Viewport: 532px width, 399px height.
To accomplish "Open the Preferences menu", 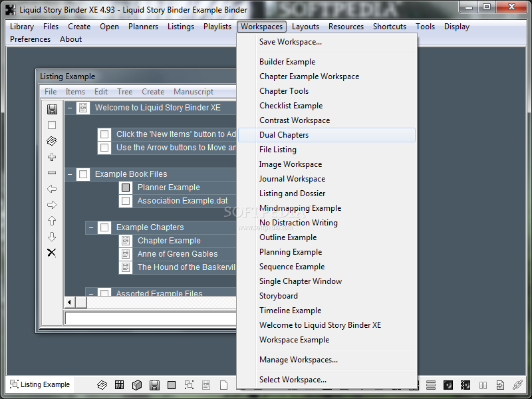I will tap(30, 39).
